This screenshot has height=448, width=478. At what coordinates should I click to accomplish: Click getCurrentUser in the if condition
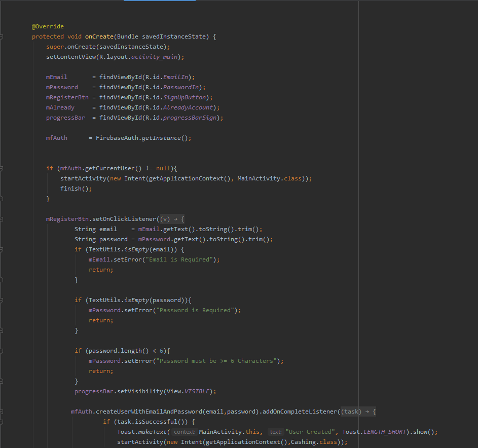(x=110, y=168)
